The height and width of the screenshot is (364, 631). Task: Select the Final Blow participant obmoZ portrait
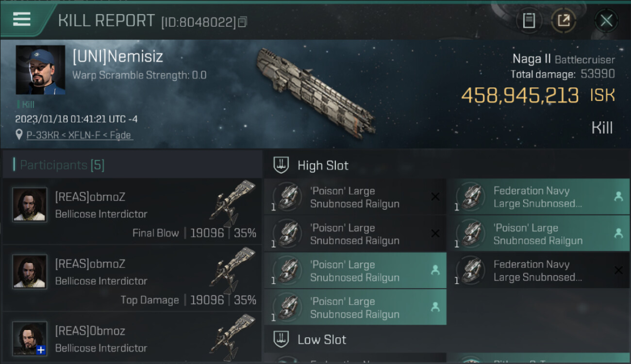[x=30, y=205]
